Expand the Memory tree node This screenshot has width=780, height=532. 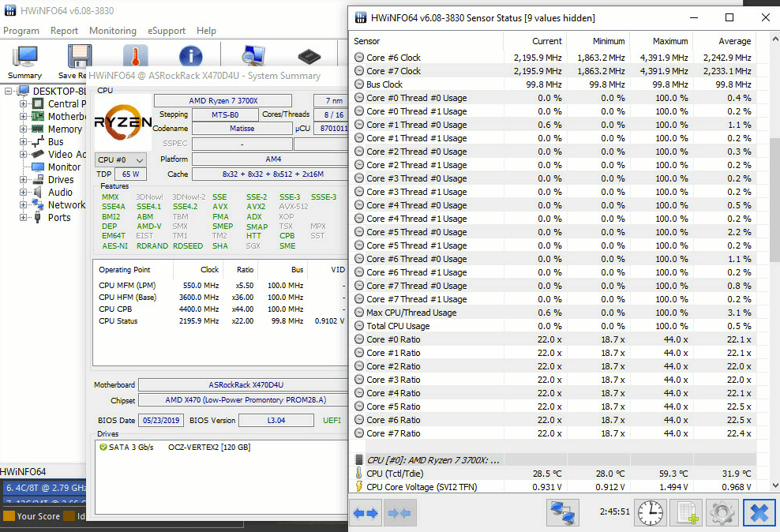click(x=23, y=129)
